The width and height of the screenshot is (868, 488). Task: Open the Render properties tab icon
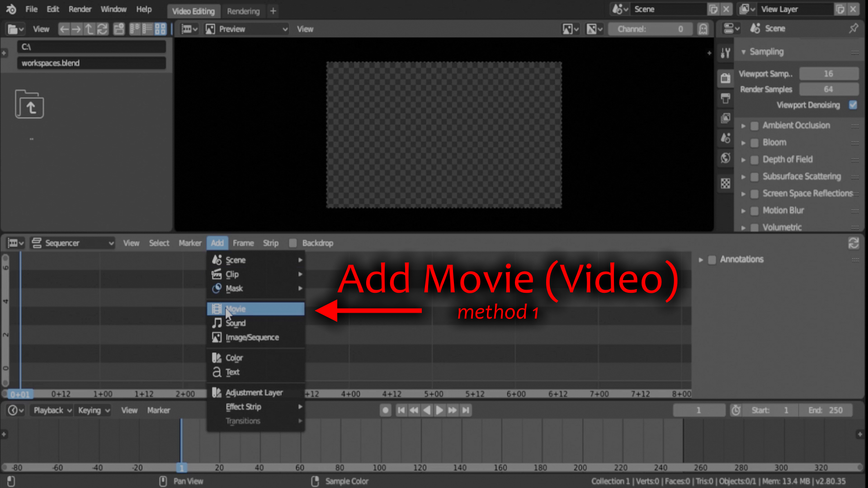726,78
